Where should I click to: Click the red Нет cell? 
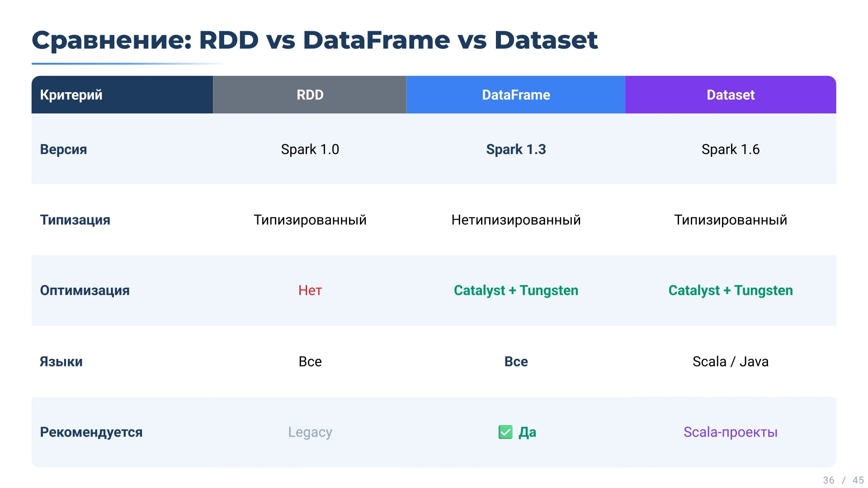coord(310,291)
